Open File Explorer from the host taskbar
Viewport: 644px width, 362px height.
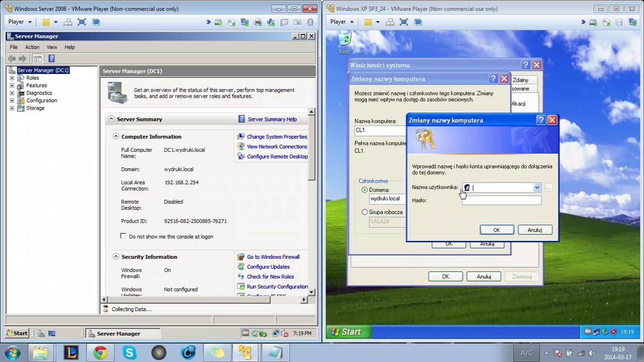coord(41,353)
